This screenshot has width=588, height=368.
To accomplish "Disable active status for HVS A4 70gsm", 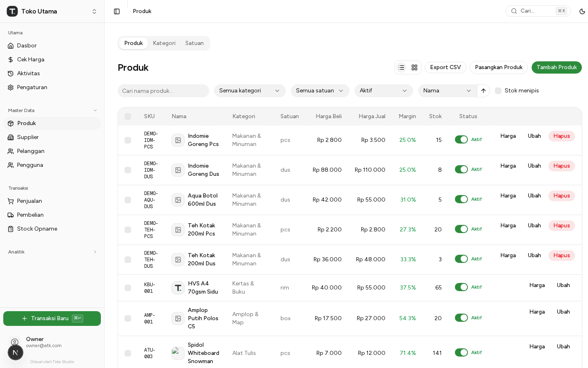I will (461, 287).
